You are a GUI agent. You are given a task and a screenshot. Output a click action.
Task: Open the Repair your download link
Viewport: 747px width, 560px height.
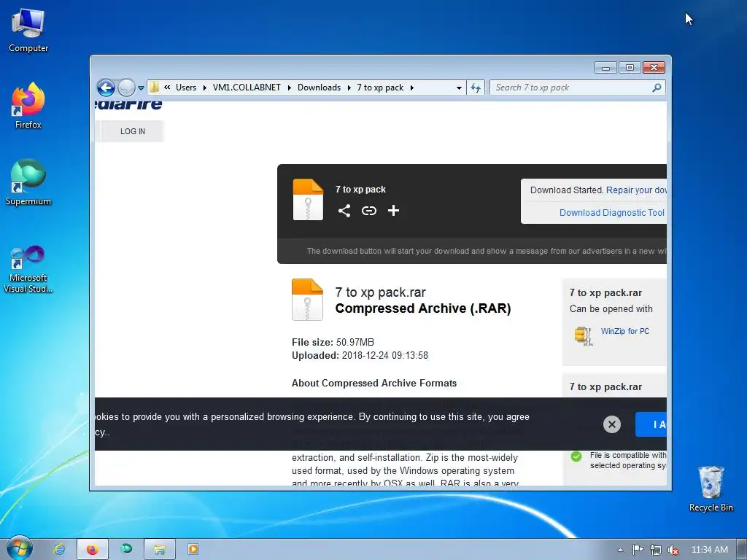[636, 190]
